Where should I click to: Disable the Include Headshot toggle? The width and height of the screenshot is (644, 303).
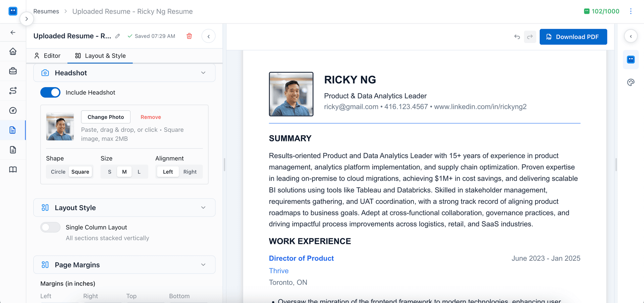point(50,92)
